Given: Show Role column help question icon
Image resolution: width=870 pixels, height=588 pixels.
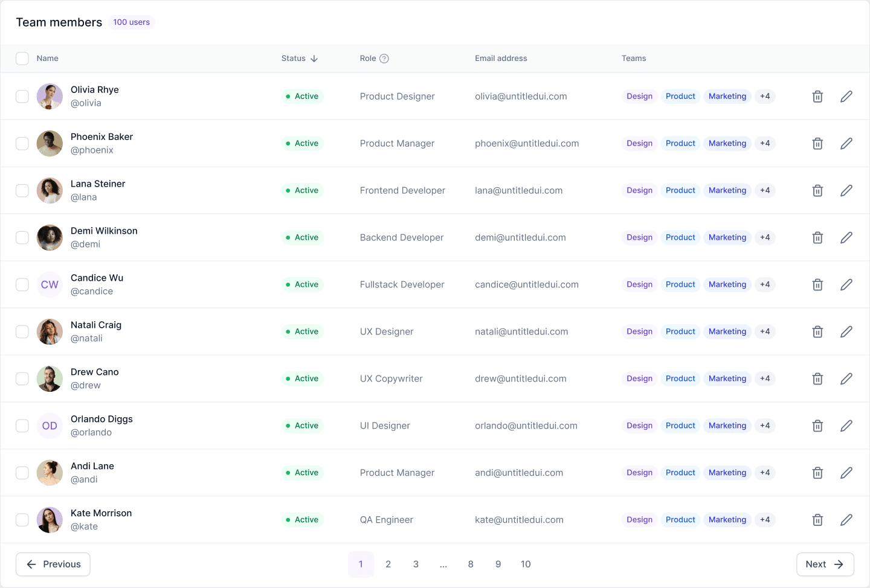Looking at the screenshot, I should pos(384,59).
